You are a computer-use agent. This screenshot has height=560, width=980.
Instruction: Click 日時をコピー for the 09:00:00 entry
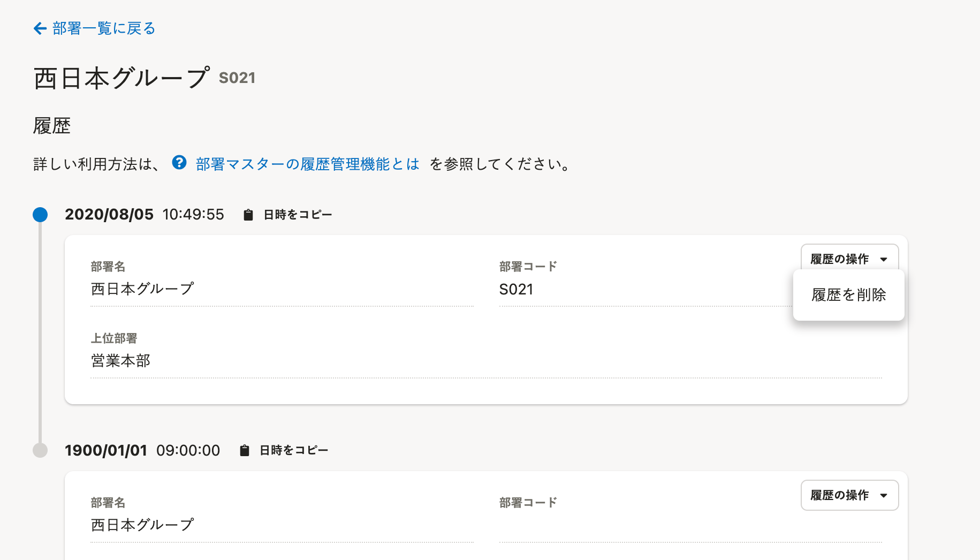294,450
